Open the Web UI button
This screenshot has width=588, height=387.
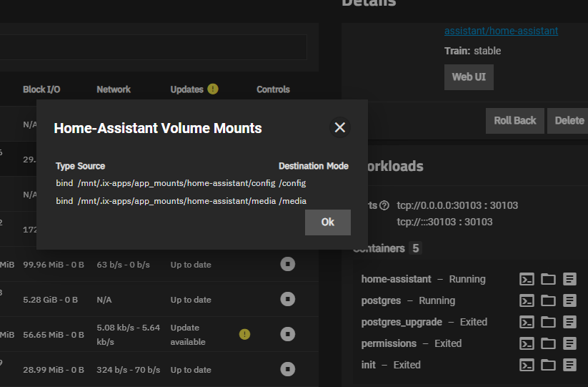pos(469,77)
